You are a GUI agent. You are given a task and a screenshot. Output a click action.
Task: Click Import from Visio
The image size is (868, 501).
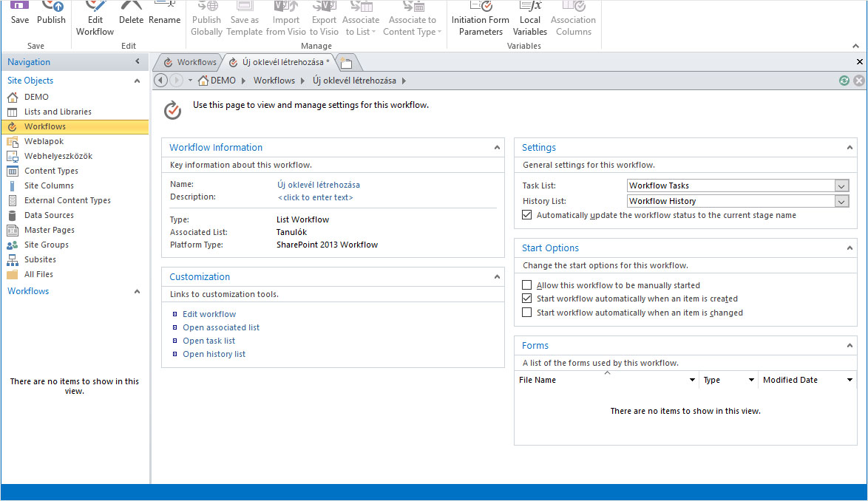tap(285, 18)
